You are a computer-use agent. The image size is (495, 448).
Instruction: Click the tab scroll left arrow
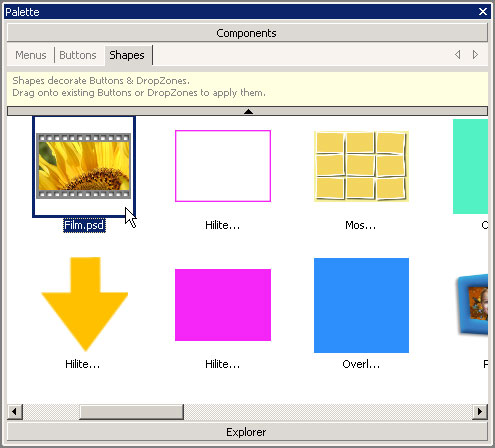coord(458,54)
